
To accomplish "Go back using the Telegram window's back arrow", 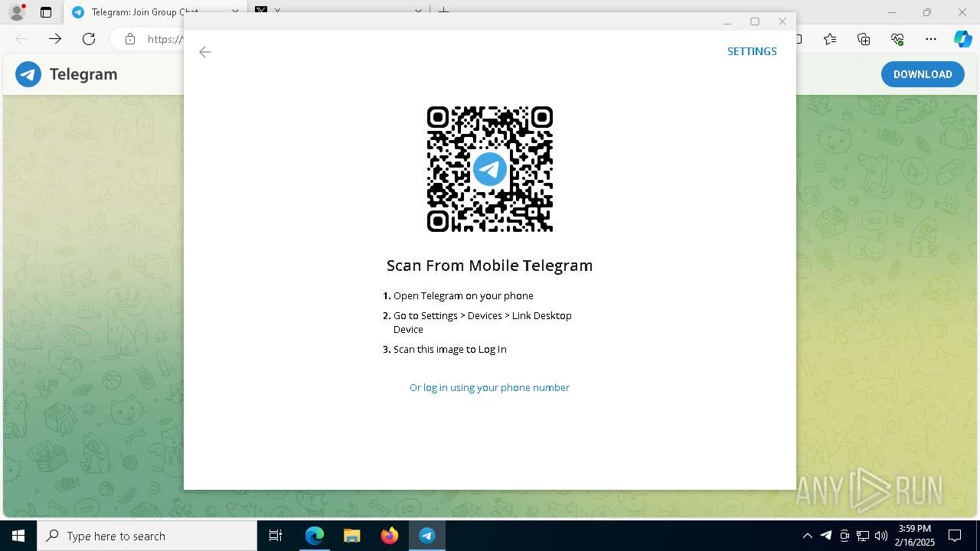I will click(x=204, y=52).
